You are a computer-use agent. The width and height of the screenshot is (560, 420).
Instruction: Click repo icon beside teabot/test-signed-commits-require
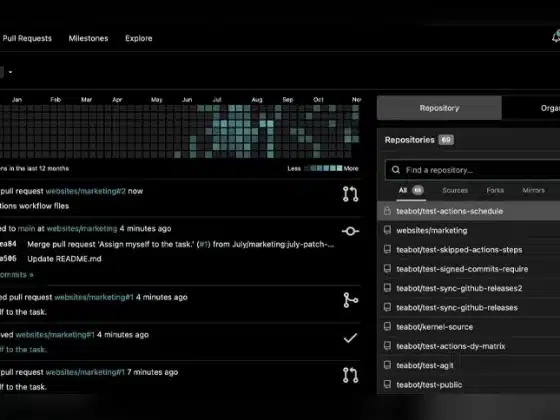(387, 269)
